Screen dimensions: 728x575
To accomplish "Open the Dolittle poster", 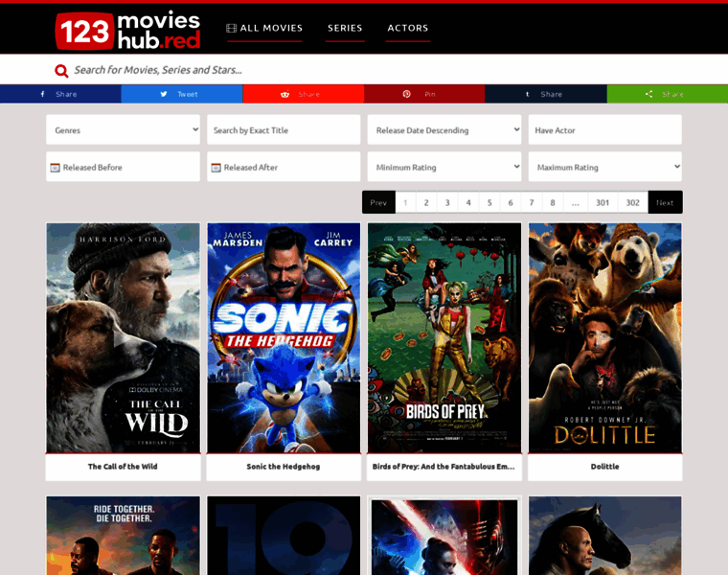I will [x=605, y=338].
